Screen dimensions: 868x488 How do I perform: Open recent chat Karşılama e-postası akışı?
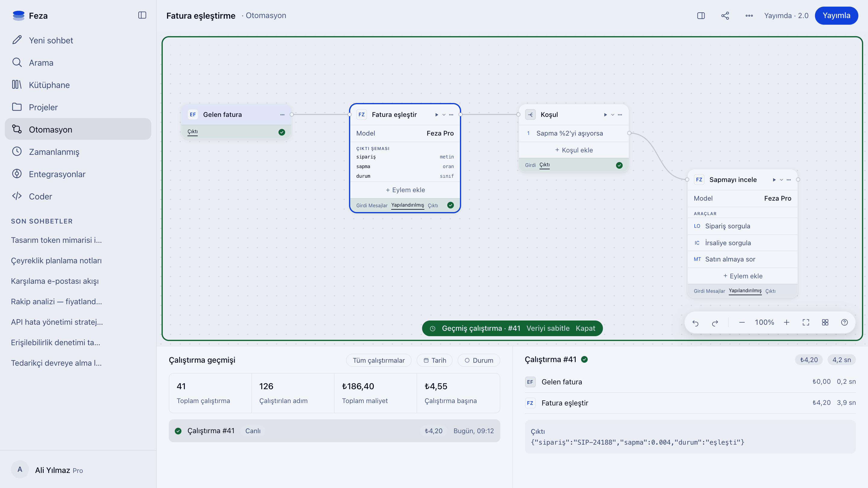tap(55, 281)
